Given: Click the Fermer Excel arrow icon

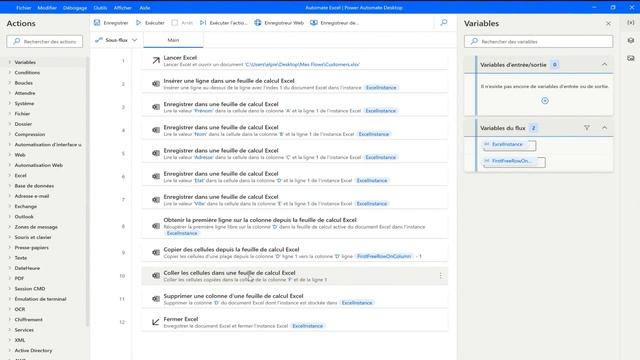Looking at the screenshot, I should 156,322.
